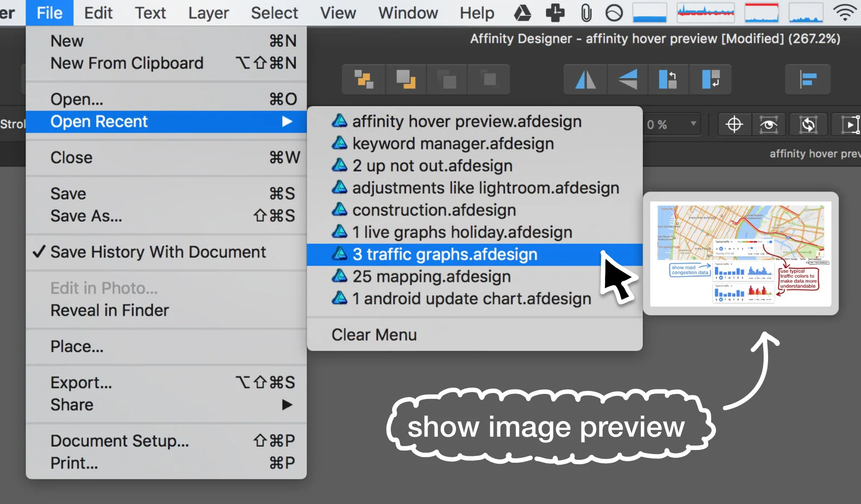This screenshot has height=504, width=861.
Task: Click the Xor boolean operation icon
Action: coord(488,79)
